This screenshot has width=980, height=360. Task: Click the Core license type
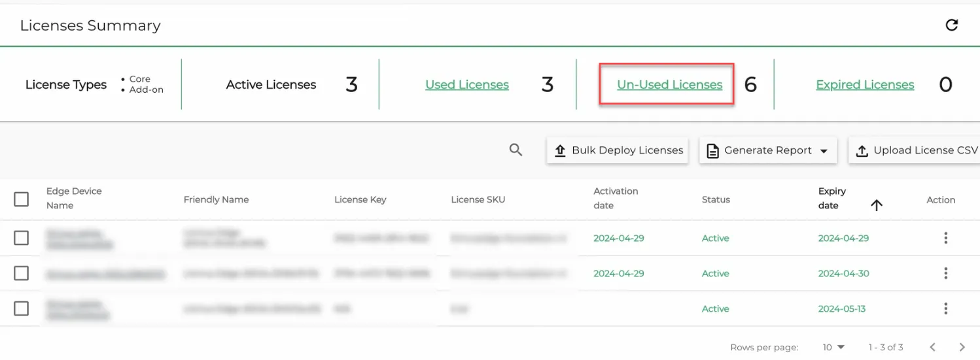[140, 79]
